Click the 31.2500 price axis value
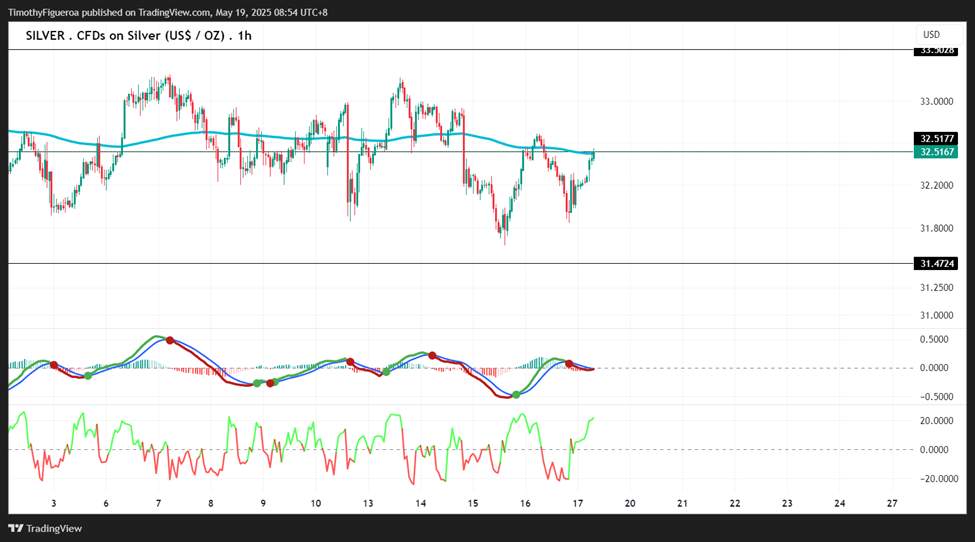Image resolution: width=975 pixels, height=542 pixels. (936, 287)
